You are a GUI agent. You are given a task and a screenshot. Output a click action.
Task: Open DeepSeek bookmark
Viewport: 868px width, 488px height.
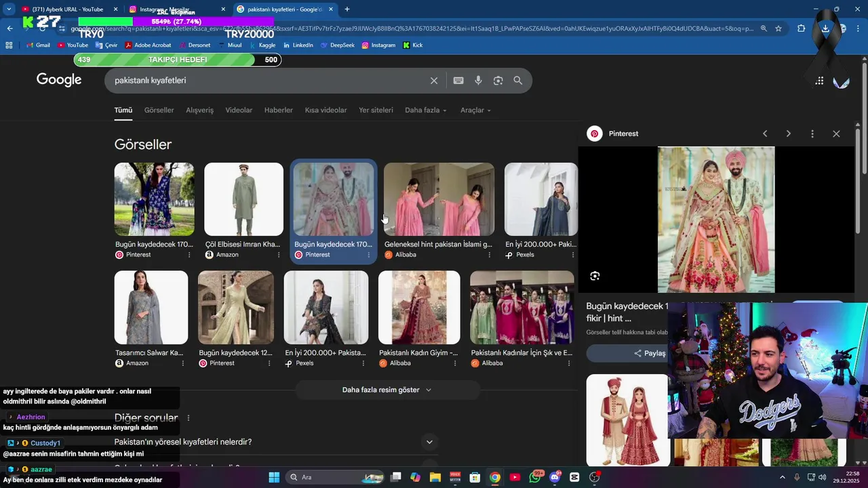pos(338,45)
